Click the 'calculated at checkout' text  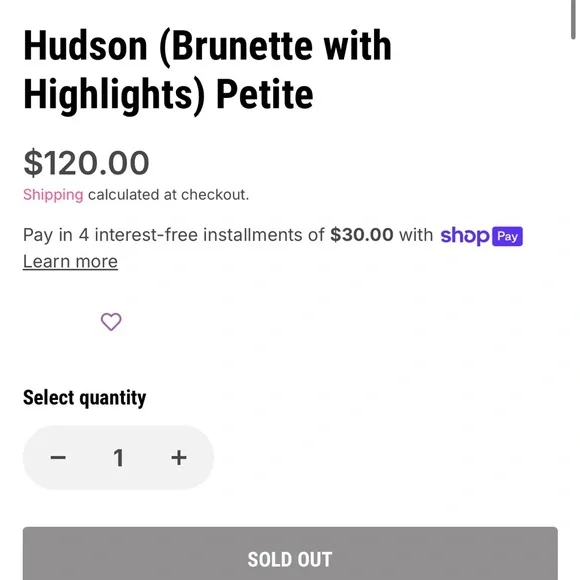169,195
